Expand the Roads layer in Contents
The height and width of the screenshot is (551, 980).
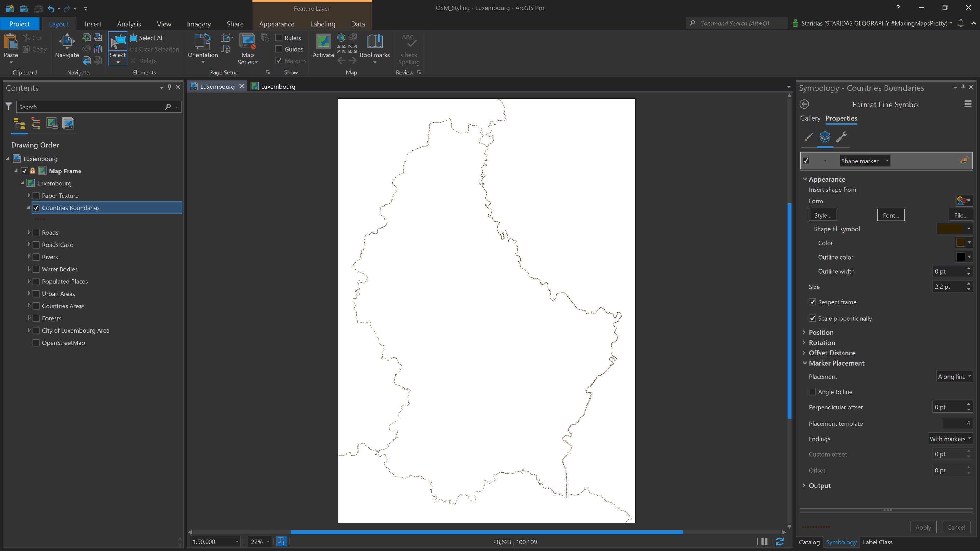29,232
